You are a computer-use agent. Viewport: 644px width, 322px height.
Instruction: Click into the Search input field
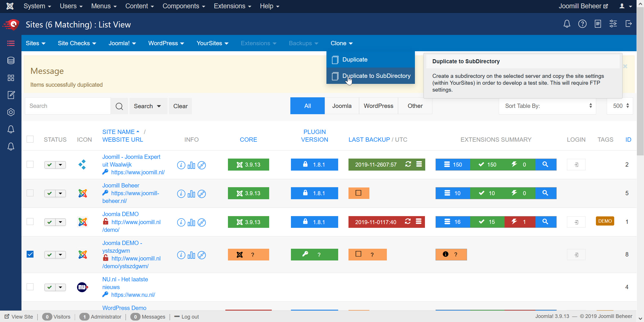68,106
